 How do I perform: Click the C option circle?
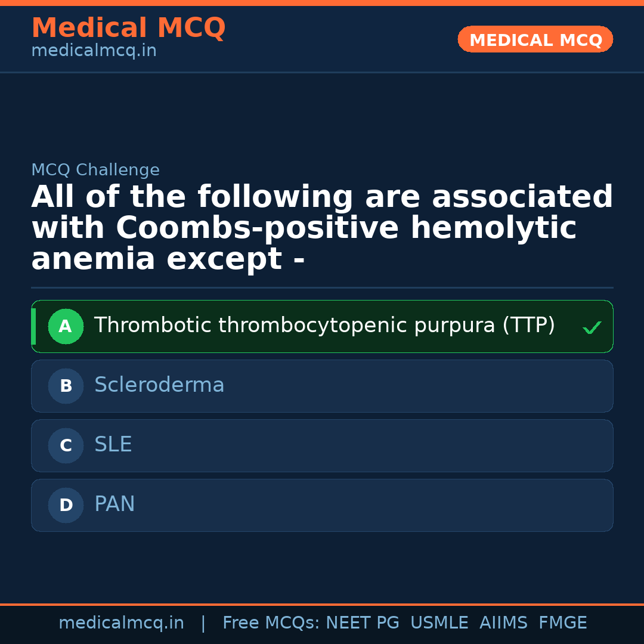66,445
